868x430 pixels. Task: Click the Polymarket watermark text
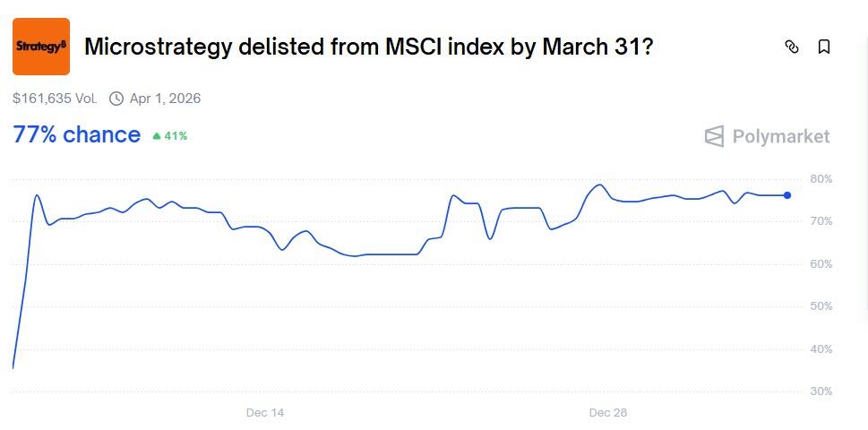pos(780,136)
